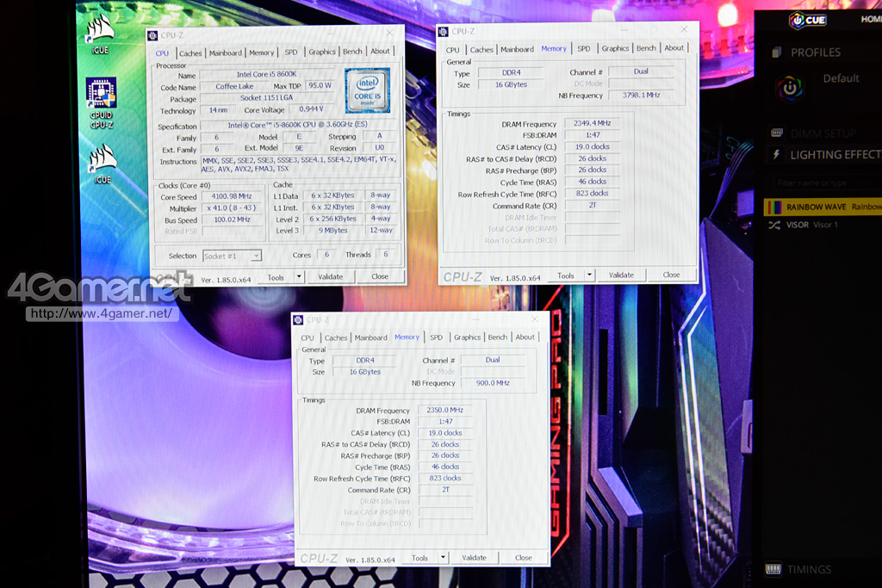Click Close button in top-right CPU-Z
The image size is (882, 588).
[671, 275]
